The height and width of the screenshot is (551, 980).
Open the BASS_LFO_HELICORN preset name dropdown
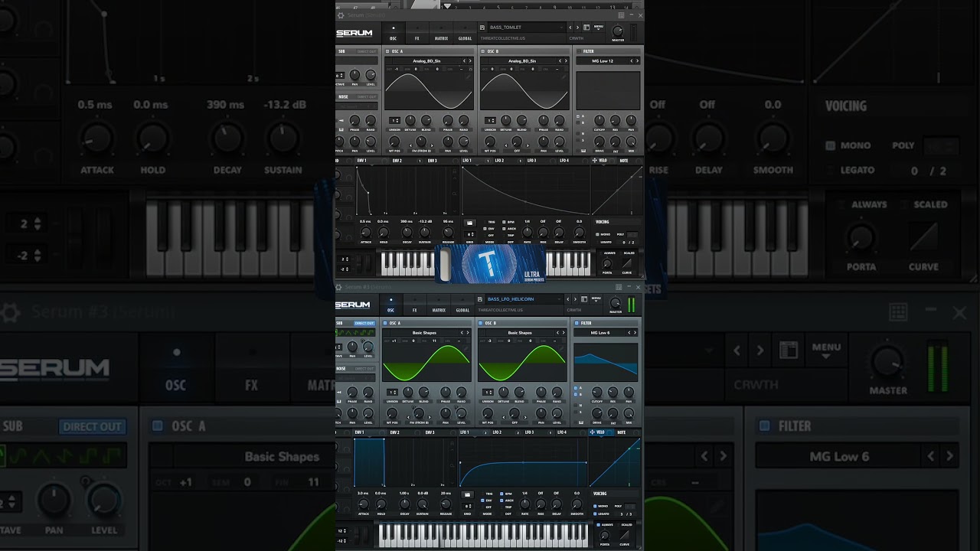(x=525, y=299)
